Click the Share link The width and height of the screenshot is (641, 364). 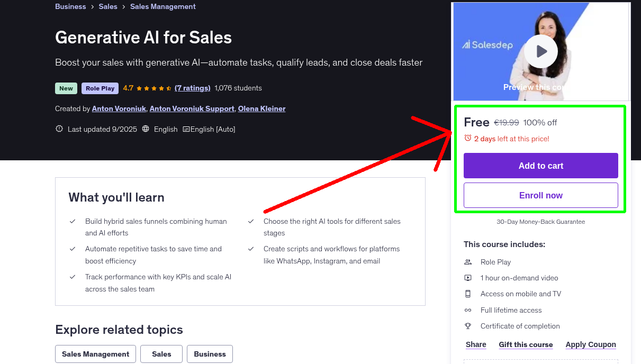point(476,344)
